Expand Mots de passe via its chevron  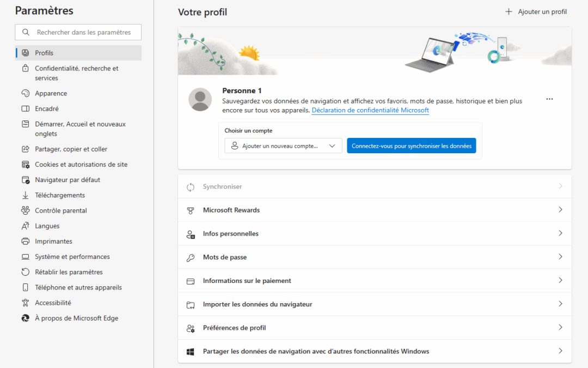point(560,256)
